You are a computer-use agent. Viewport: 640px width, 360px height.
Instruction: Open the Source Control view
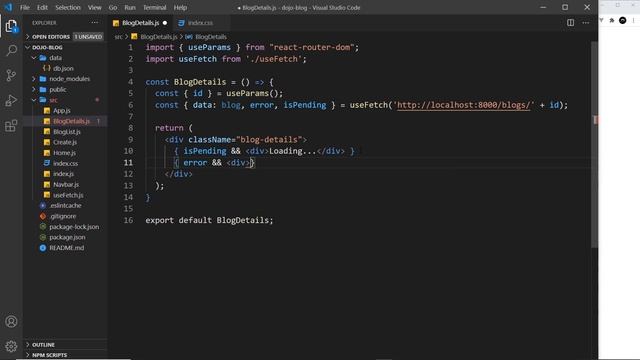(x=11, y=75)
